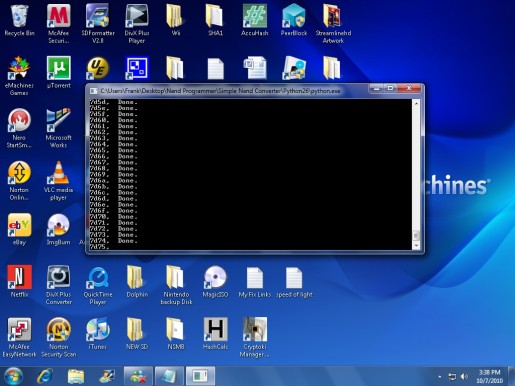Launch McAfee EasyNetwork shortcut
This screenshot has width=515, height=386.
pyautogui.click(x=19, y=337)
